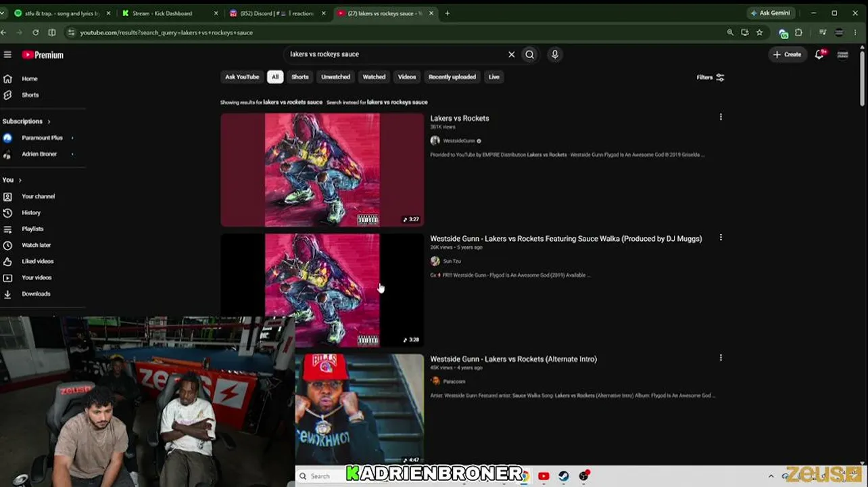Open Liked videos in the sidebar
Screen dimensions: 868x487
tap(38, 261)
